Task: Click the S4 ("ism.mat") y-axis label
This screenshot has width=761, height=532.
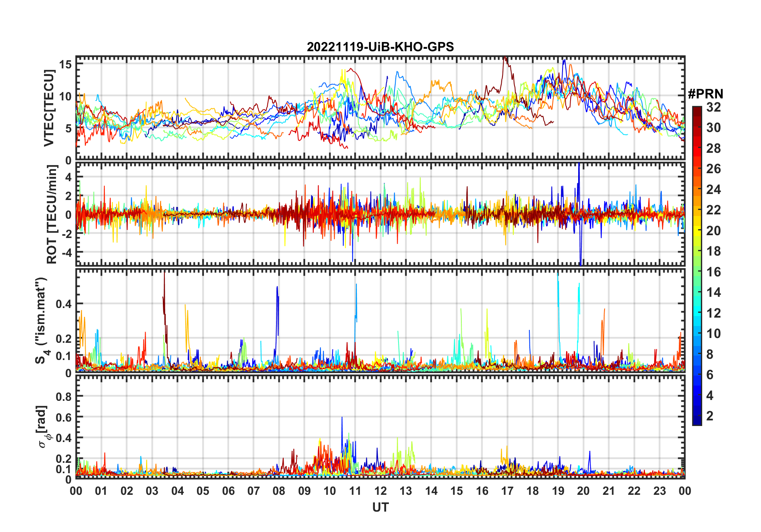Action: pos(42,321)
